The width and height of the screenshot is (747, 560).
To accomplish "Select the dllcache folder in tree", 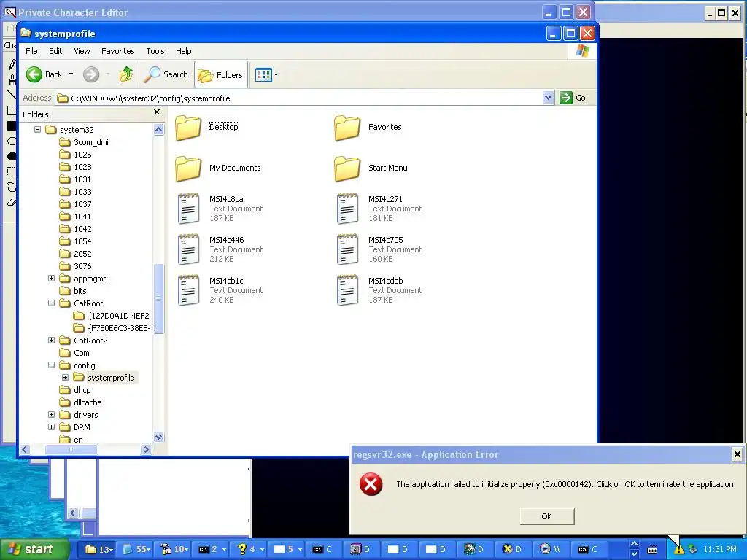I will pyautogui.click(x=81, y=402).
